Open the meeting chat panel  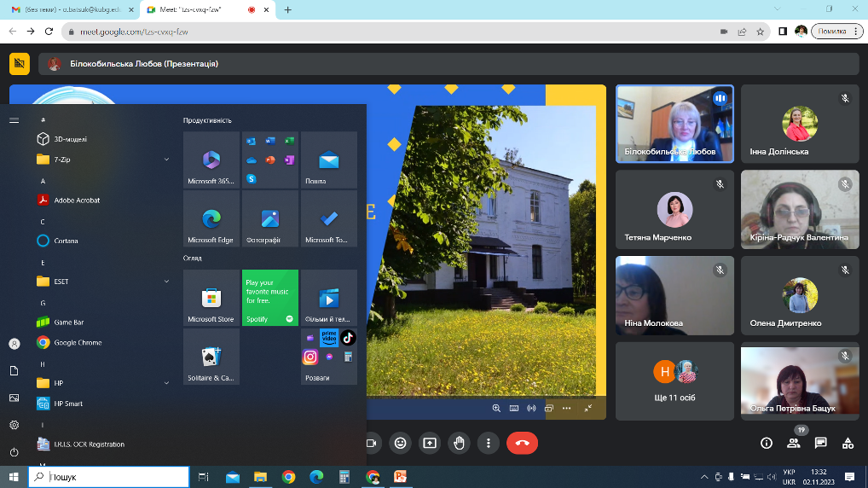point(820,443)
